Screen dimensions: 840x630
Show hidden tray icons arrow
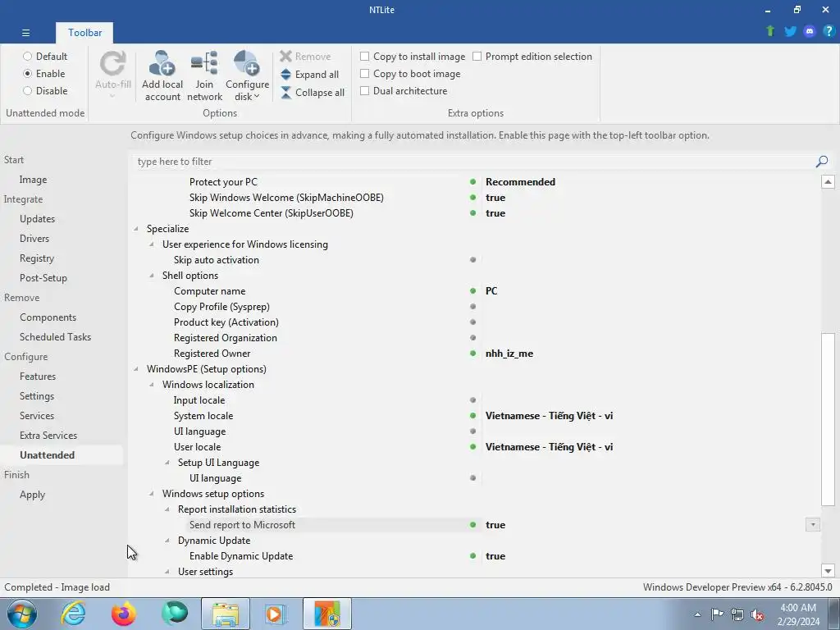click(697, 614)
